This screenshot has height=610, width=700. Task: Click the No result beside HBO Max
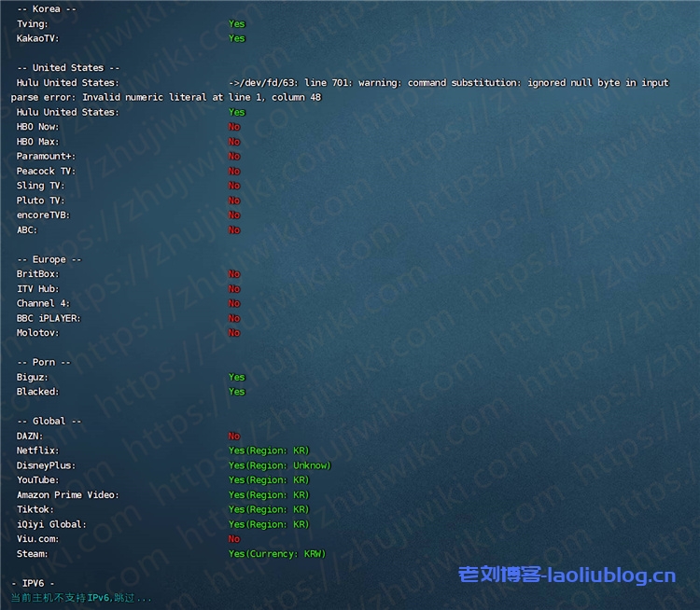tap(234, 142)
